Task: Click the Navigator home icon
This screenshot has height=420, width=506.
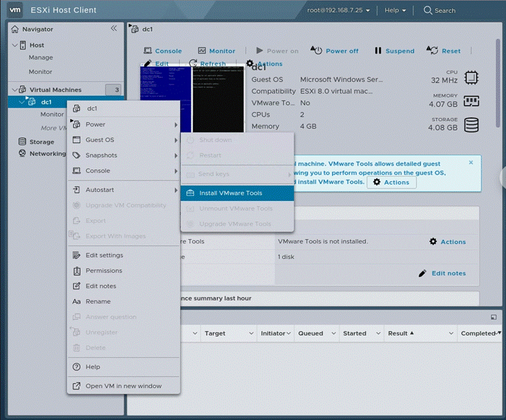Action: coord(15,29)
